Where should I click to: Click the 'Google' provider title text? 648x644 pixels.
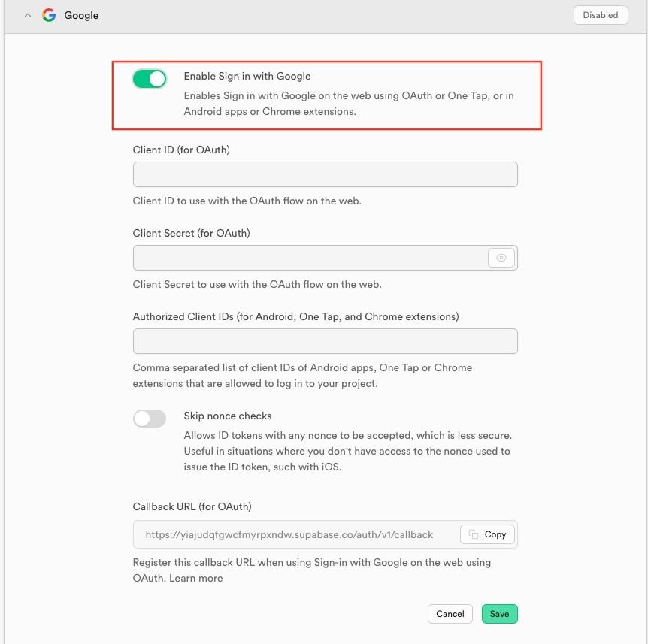click(x=81, y=14)
